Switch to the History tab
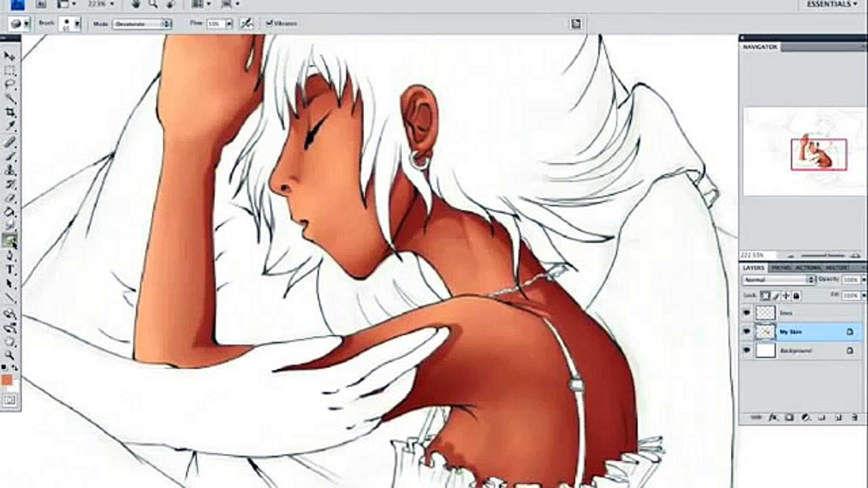The height and width of the screenshot is (488, 868). click(836, 268)
